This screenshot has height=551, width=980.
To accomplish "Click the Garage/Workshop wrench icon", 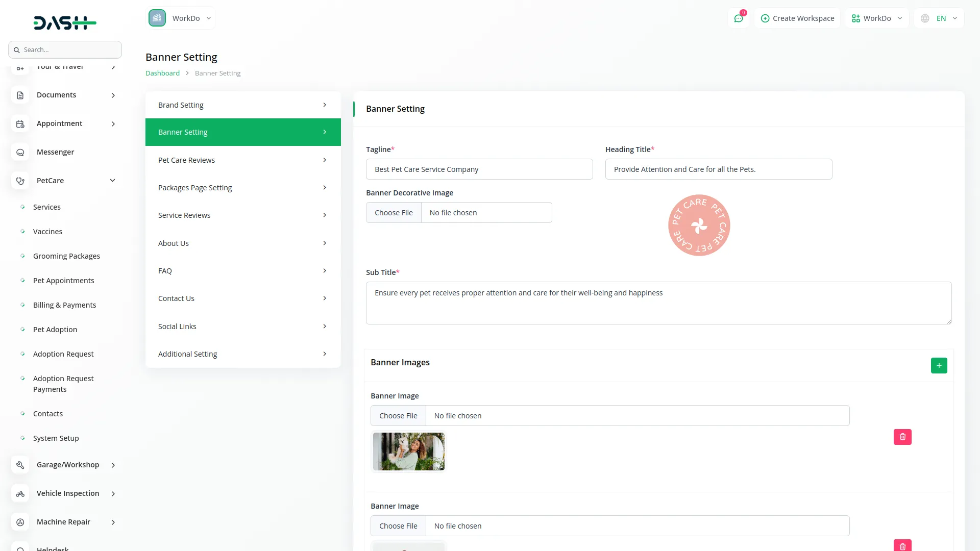I will [x=20, y=465].
